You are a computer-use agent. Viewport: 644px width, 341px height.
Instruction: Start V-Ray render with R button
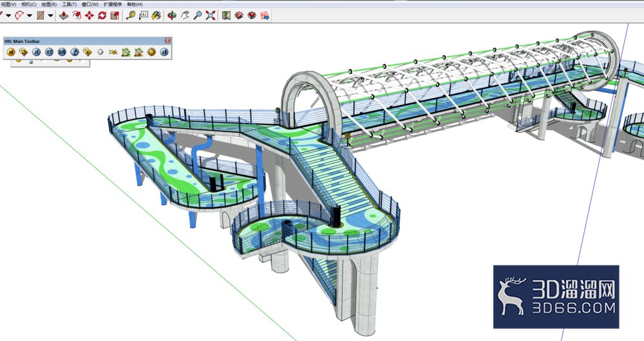click(x=37, y=52)
